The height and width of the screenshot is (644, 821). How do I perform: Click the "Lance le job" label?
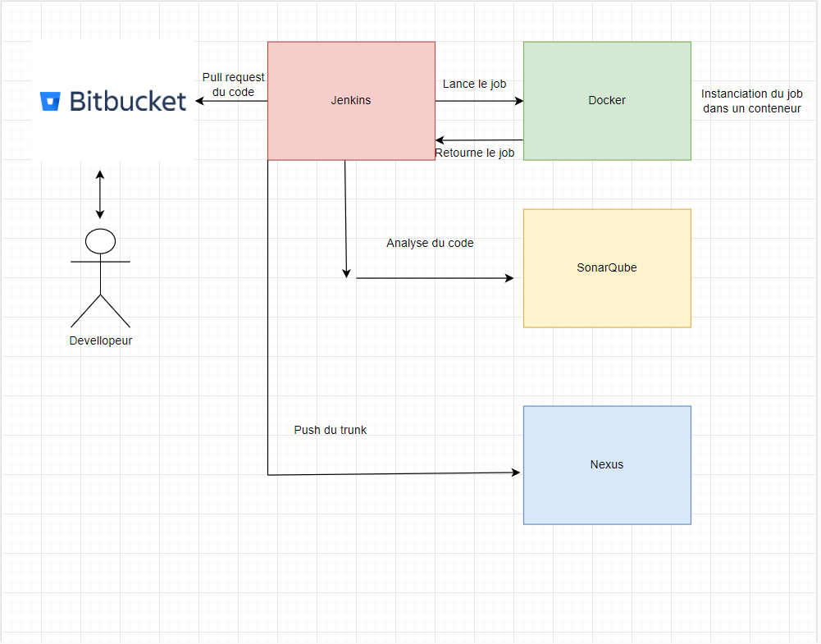pos(474,84)
